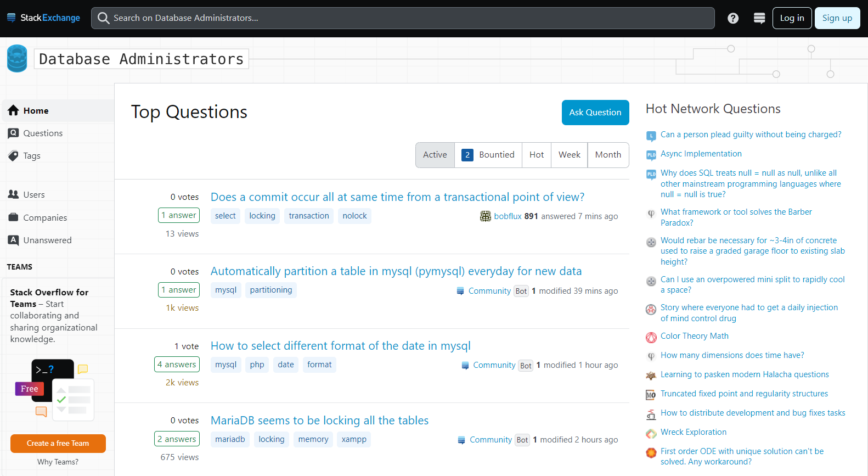Select the Bountied filter tab

(488, 155)
